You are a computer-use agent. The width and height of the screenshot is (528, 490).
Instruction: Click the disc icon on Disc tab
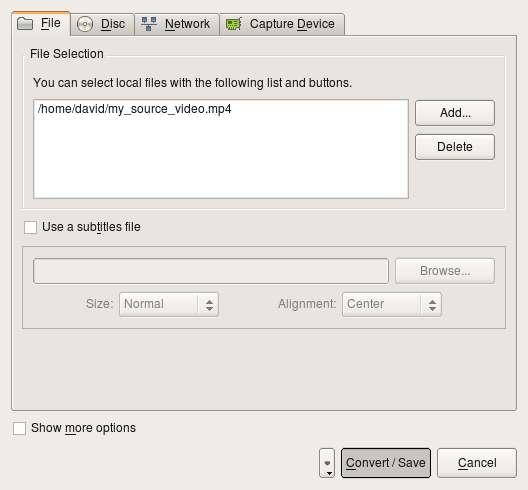click(85, 24)
